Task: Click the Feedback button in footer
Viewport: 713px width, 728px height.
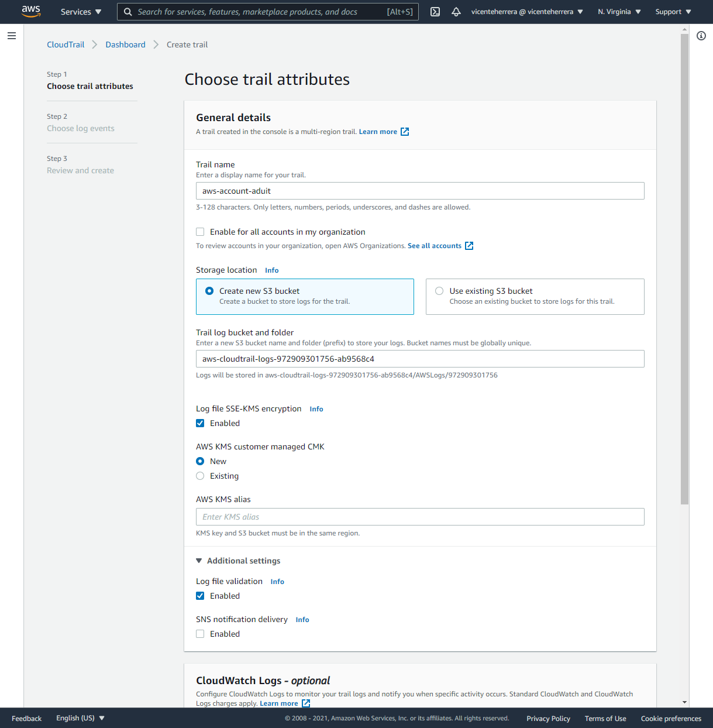Action: (x=26, y=718)
